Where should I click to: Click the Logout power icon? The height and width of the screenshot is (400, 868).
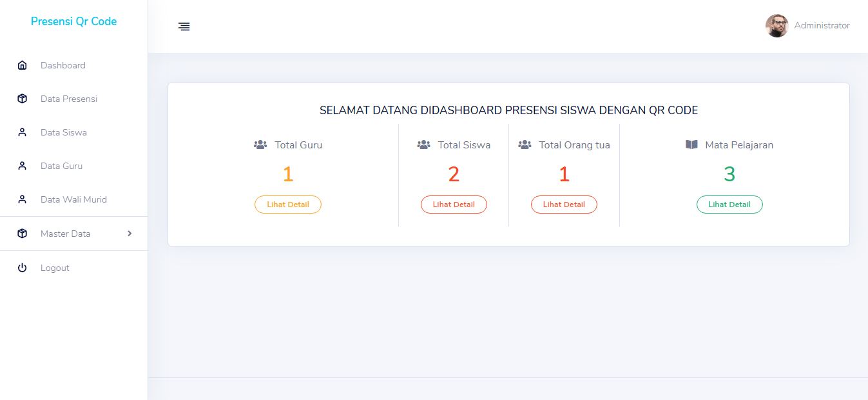[x=23, y=268]
